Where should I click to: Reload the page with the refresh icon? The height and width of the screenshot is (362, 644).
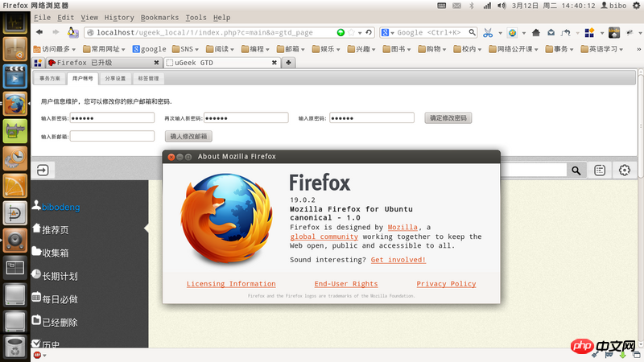[369, 32]
